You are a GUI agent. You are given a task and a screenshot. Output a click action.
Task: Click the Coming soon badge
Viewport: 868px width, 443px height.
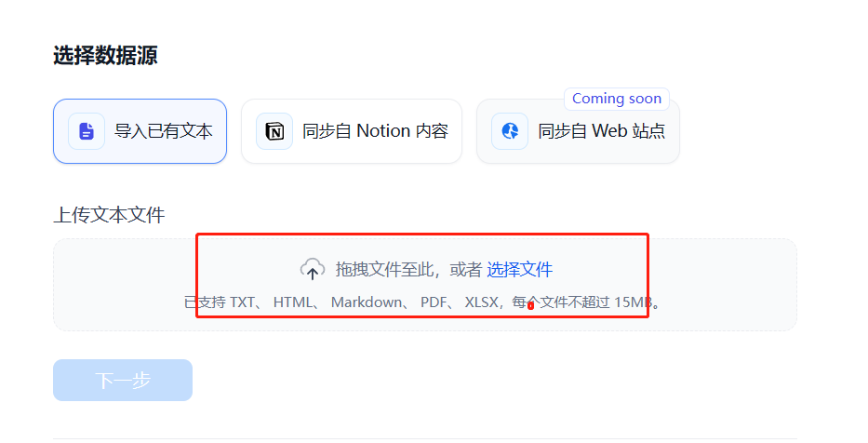(617, 99)
